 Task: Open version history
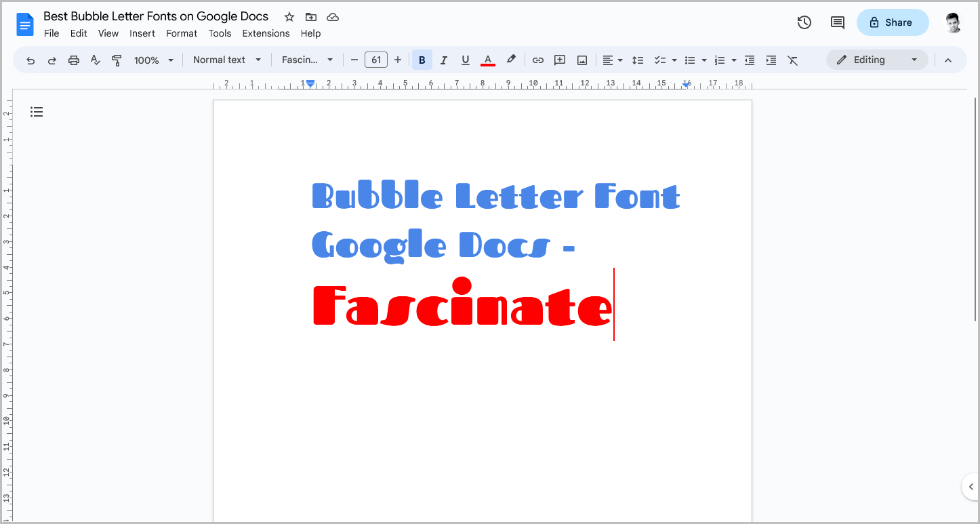804,22
